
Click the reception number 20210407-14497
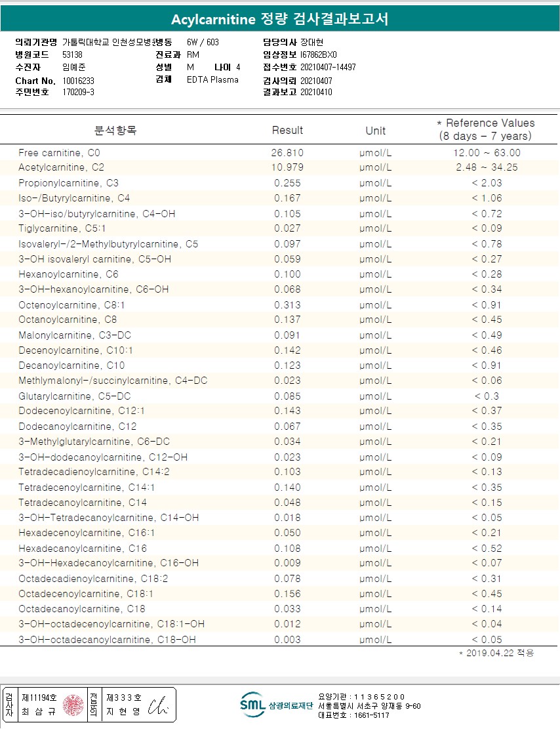click(328, 68)
